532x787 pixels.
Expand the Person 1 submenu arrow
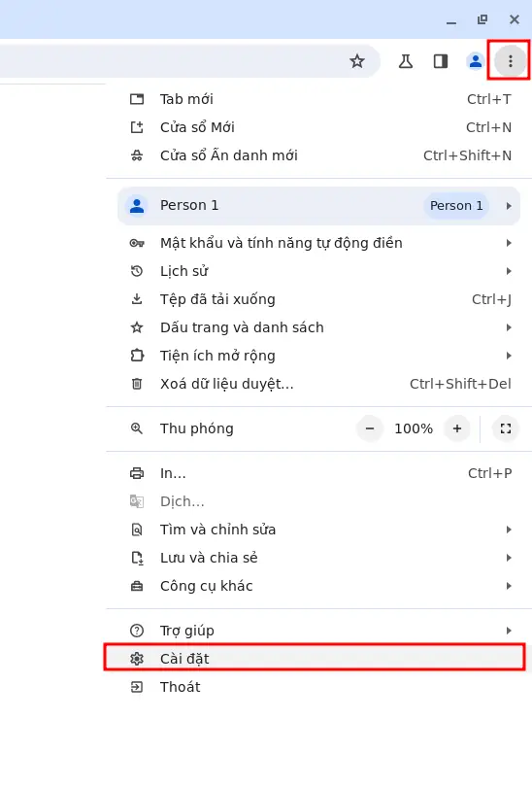point(509,206)
